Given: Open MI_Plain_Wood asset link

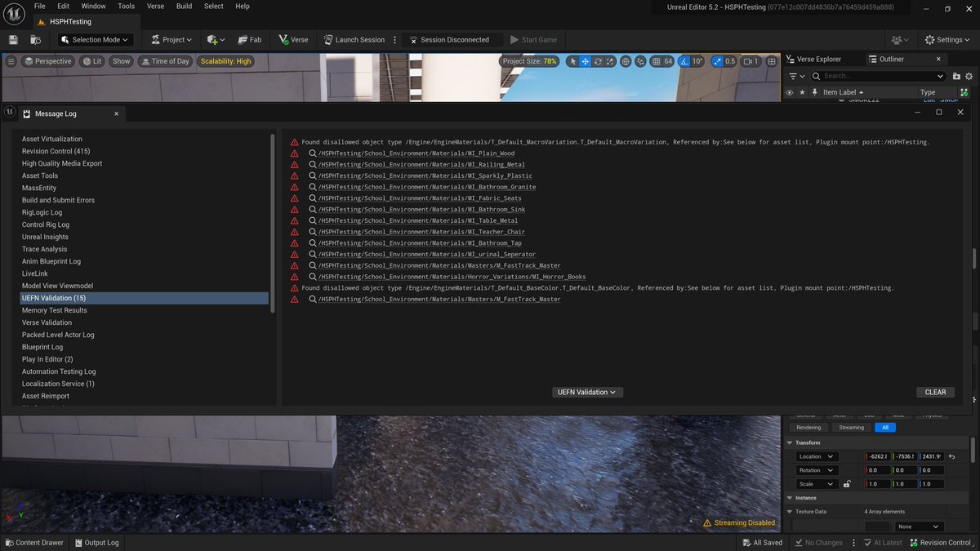Looking at the screenshot, I should pos(416,153).
